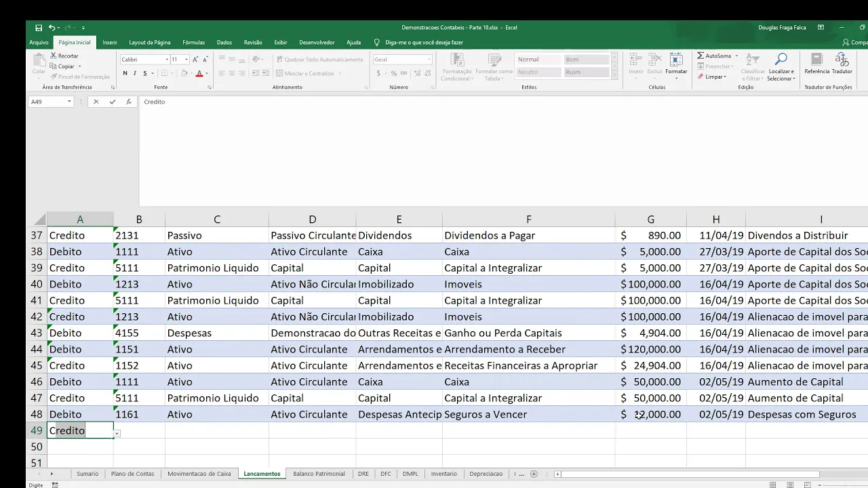
Task: Toggle underline formatting S
Action: tap(144, 73)
